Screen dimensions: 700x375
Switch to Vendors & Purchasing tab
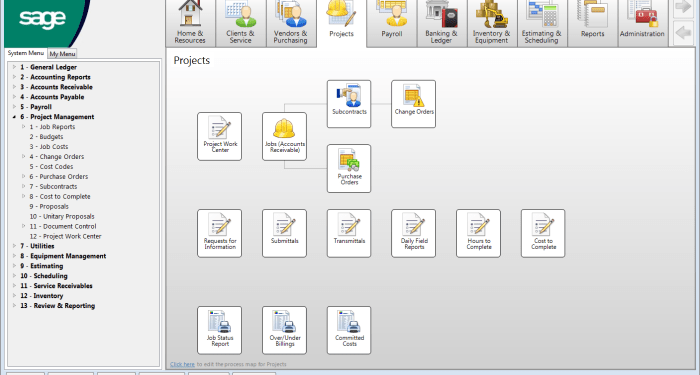click(291, 23)
